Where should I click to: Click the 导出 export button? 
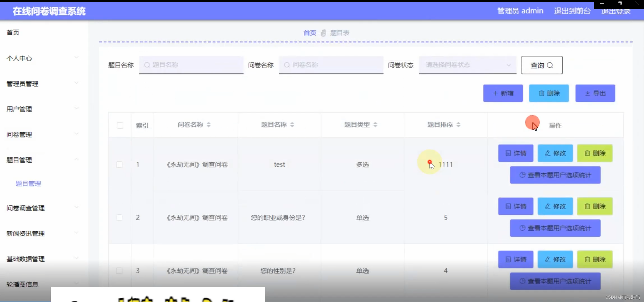point(595,93)
